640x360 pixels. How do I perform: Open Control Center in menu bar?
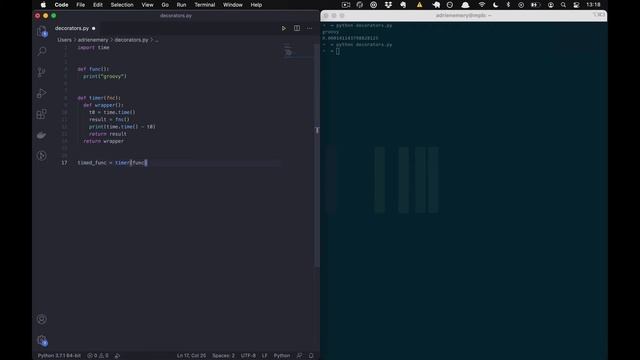(x=576, y=5)
